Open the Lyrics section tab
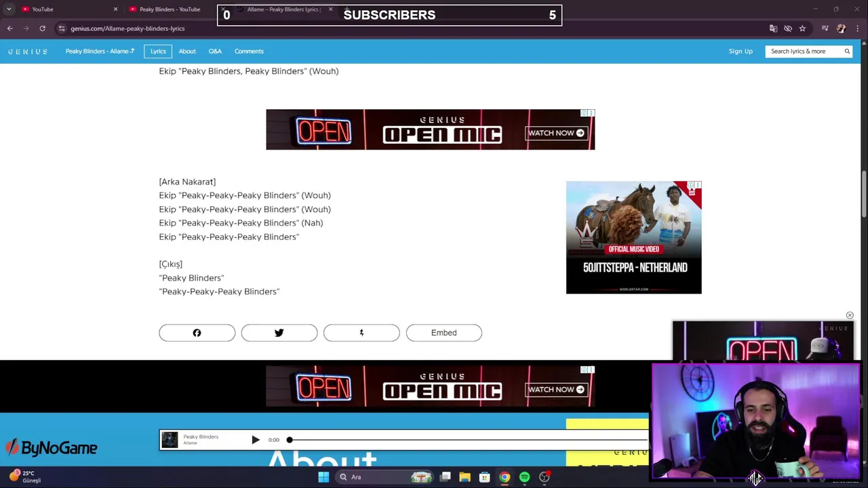Viewport: 868px width, 488px height. (x=158, y=52)
